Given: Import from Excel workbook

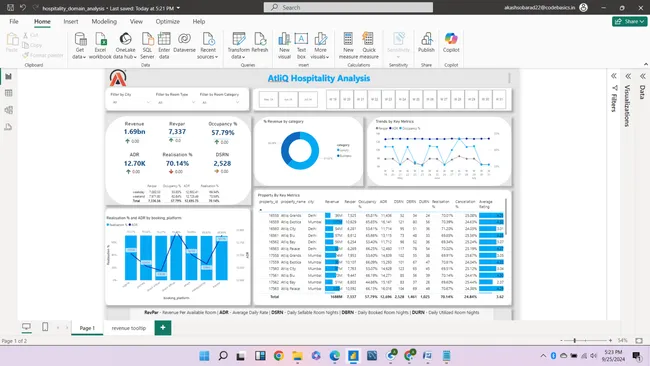Looking at the screenshot, I should (100, 46).
